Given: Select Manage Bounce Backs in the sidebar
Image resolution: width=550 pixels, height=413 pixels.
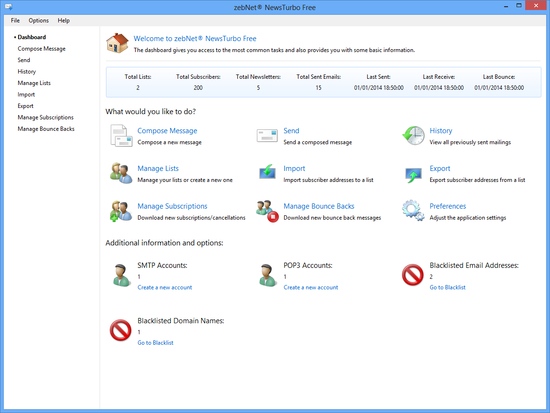Looking at the screenshot, I should (x=46, y=129).
